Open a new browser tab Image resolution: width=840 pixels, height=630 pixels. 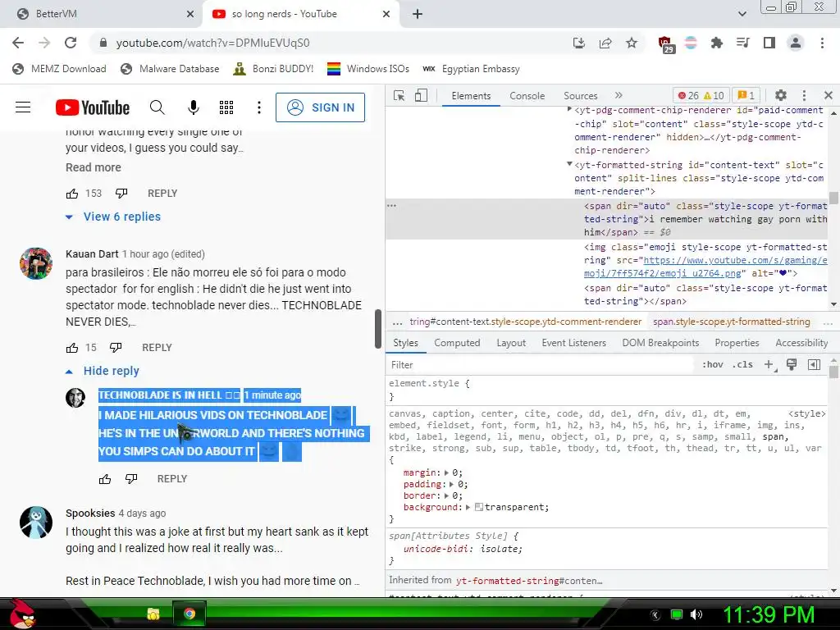click(x=418, y=14)
